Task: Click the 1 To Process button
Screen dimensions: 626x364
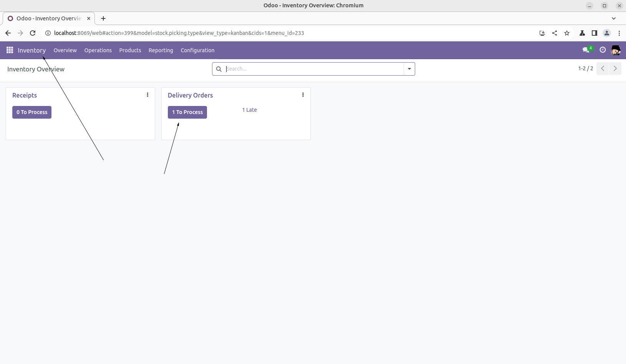Action: coord(187,113)
